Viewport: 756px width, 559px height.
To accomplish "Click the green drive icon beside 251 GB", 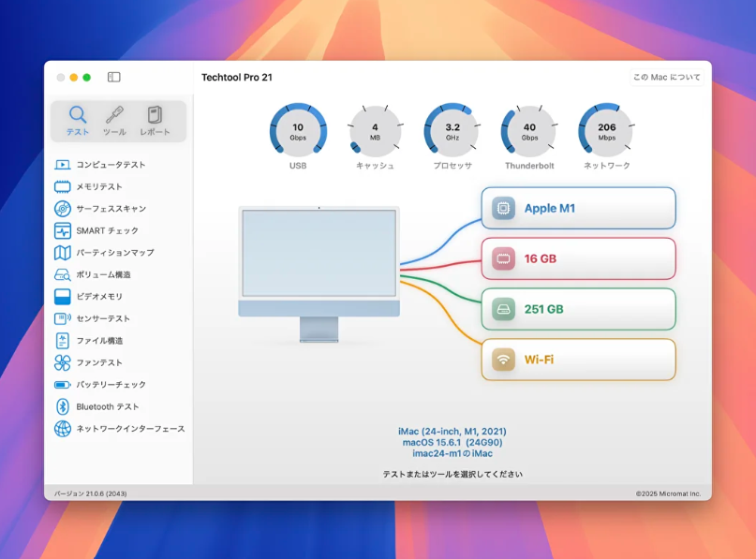I will pos(503,309).
